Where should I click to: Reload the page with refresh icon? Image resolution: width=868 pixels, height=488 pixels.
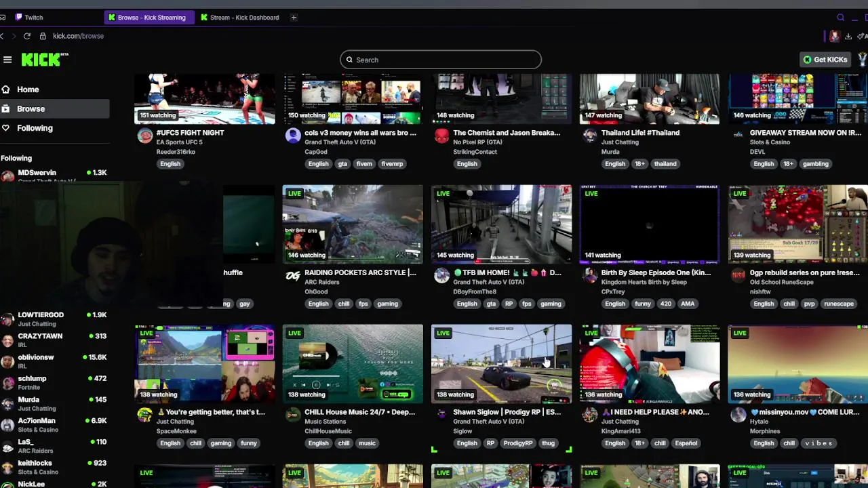click(27, 36)
